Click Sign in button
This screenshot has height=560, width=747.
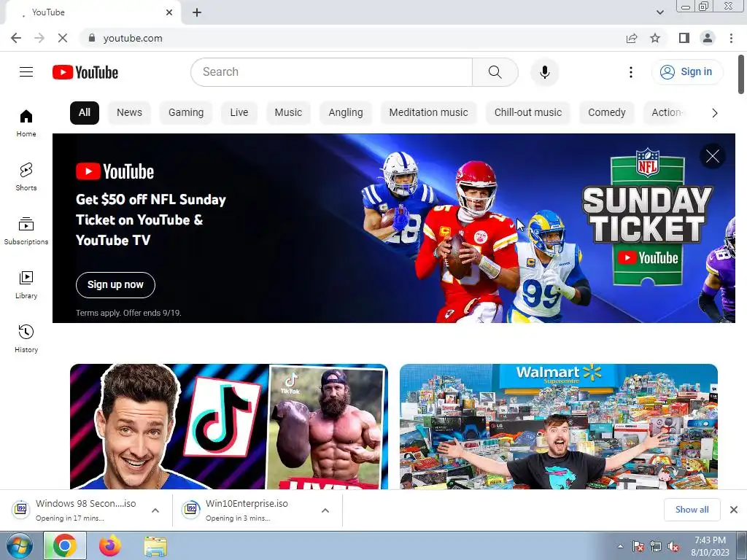coord(687,72)
